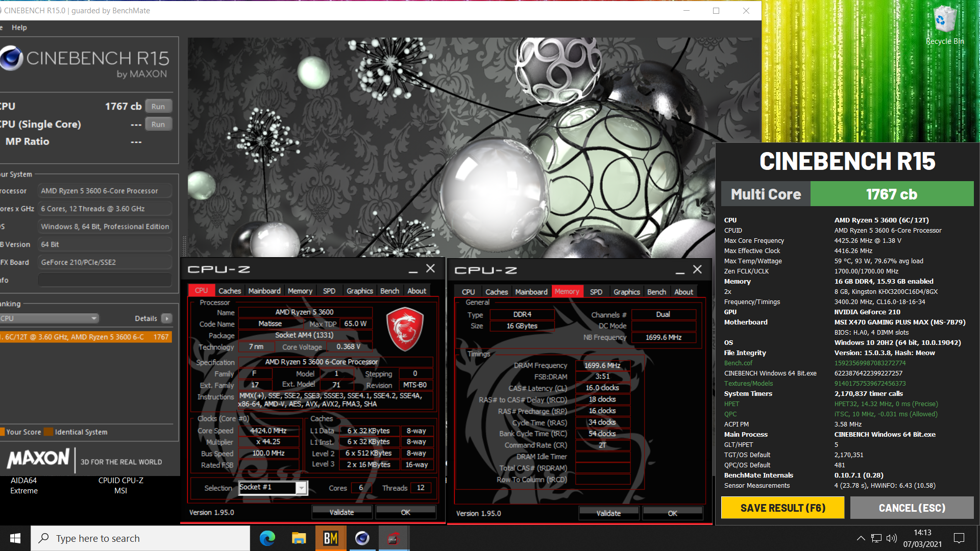The width and height of the screenshot is (980, 551).
Task: Click Validate in right CPU-Z window
Action: (x=609, y=513)
